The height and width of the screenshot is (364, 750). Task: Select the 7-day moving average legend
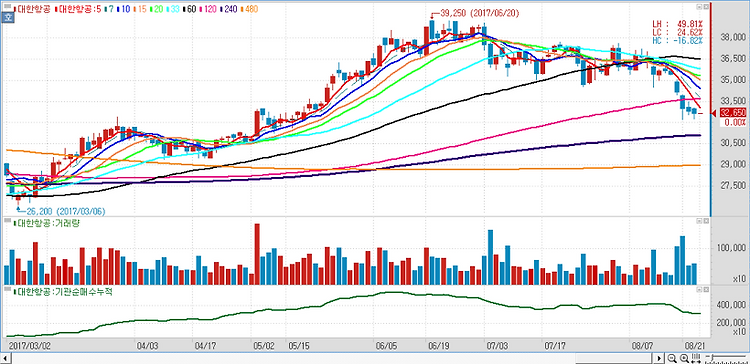[x=110, y=9]
